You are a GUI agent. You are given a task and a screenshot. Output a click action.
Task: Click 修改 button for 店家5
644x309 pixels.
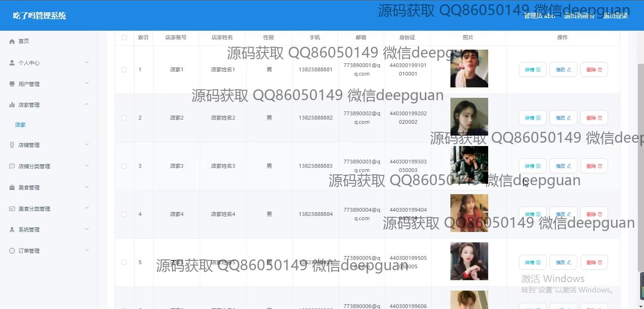(x=563, y=262)
